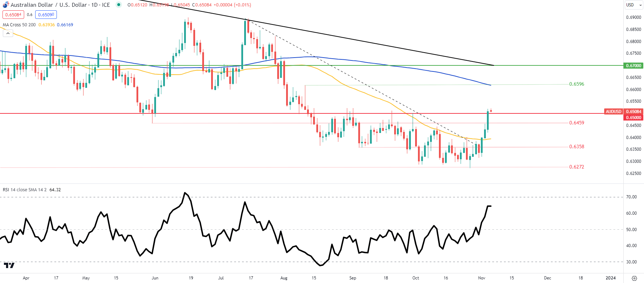Click the May label on the time axis

tap(86, 278)
